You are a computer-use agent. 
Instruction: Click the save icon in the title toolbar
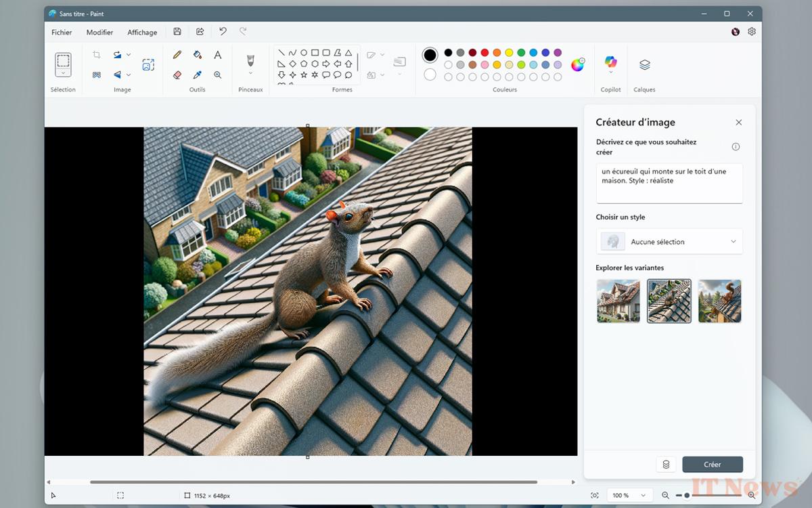click(177, 32)
